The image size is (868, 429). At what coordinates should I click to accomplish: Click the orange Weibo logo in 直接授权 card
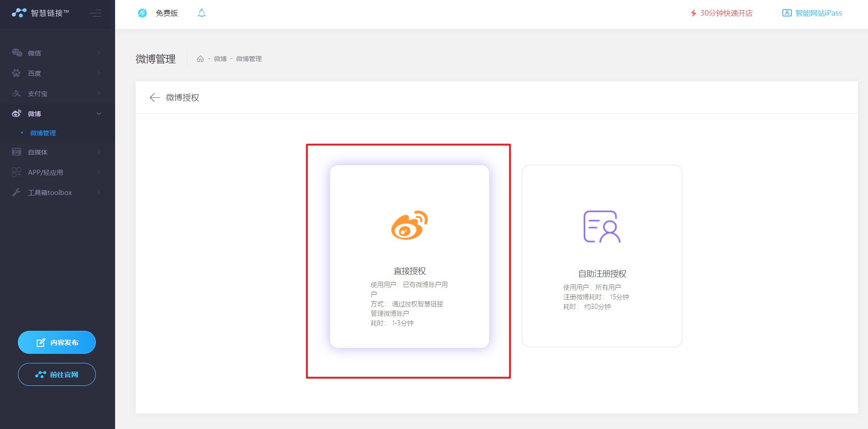coord(409,225)
